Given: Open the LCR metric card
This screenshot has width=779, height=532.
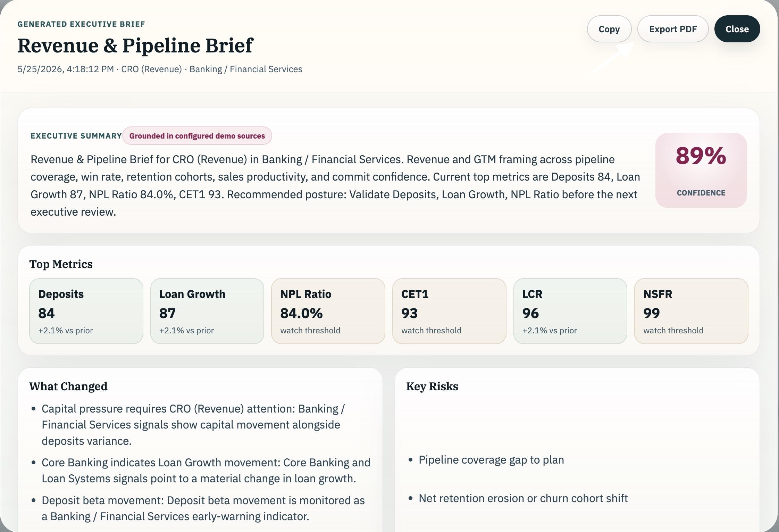Looking at the screenshot, I should point(570,311).
